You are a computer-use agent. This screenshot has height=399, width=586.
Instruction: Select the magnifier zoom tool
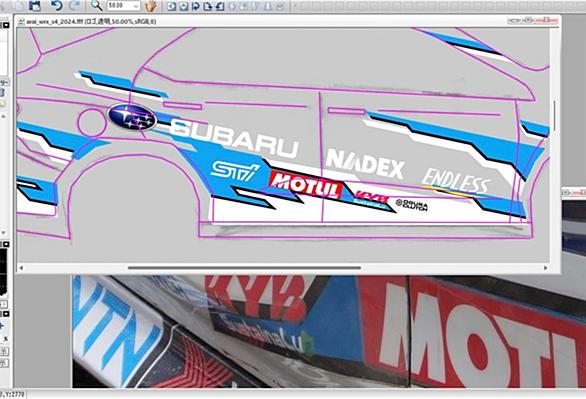[96, 6]
